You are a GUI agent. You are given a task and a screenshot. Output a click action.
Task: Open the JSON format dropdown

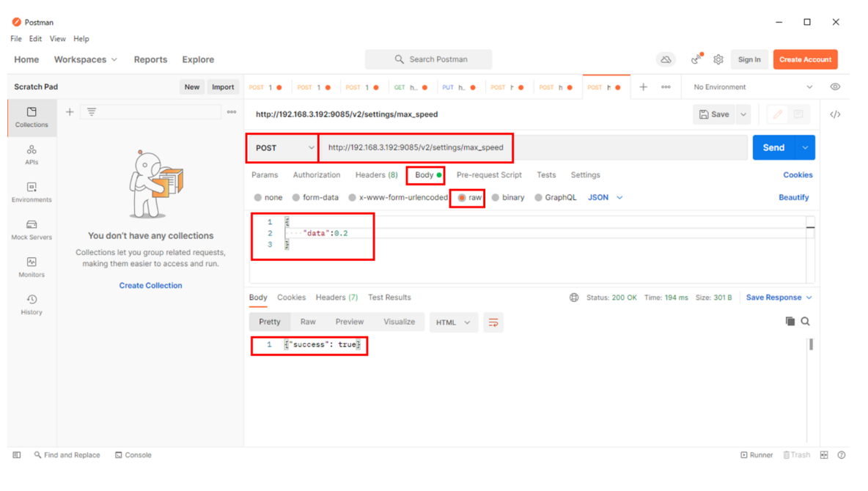(605, 198)
